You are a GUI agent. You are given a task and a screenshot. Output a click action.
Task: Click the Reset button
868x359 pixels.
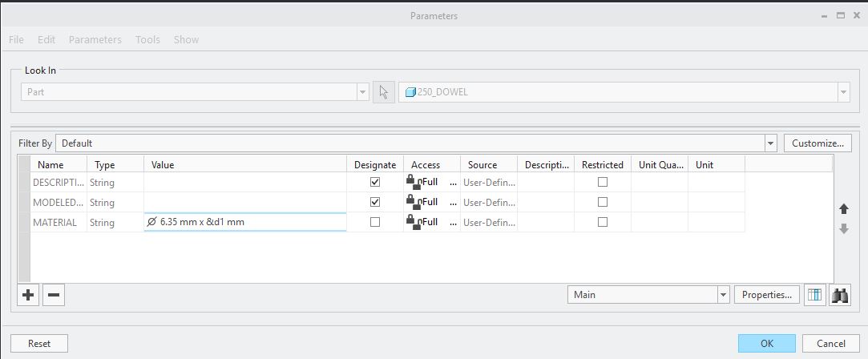click(x=39, y=344)
